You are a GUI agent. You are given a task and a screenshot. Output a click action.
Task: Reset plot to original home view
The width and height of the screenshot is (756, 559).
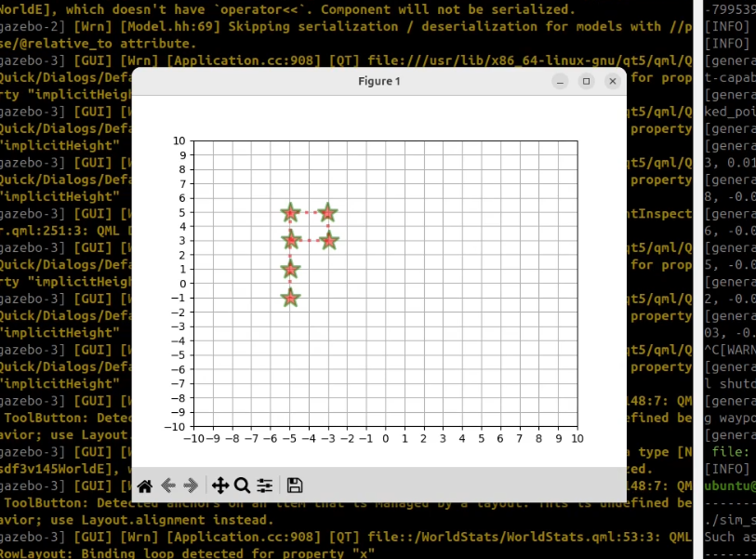pyautogui.click(x=144, y=486)
